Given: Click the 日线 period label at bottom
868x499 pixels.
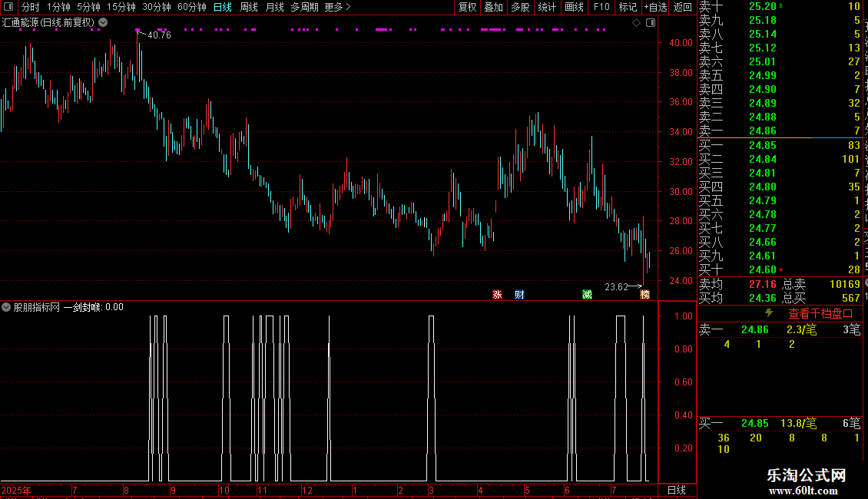Looking at the screenshot, I should (677, 490).
